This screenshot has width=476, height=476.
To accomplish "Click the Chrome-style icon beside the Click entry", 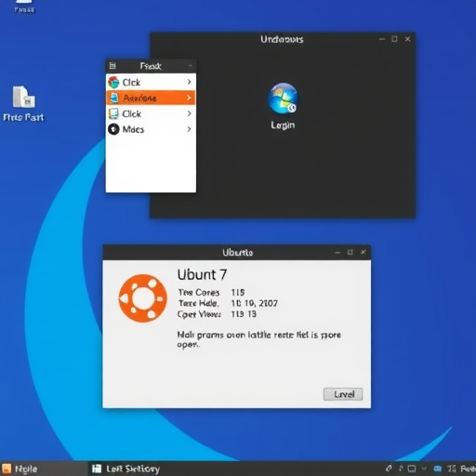I will coord(113,82).
